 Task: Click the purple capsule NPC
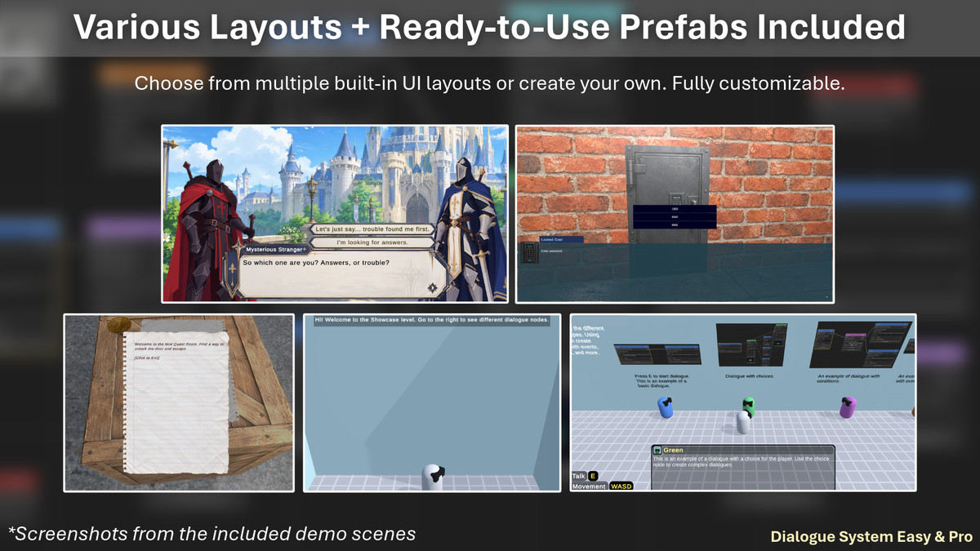(848, 407)
